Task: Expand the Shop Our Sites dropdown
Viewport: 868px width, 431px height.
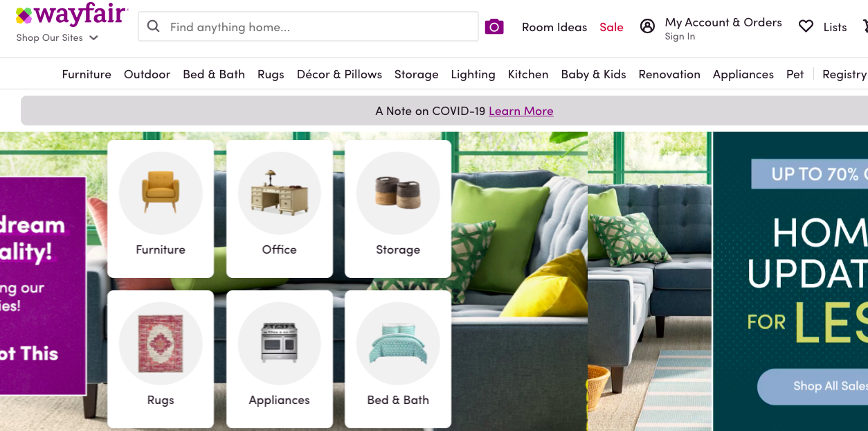Action: 57,37
